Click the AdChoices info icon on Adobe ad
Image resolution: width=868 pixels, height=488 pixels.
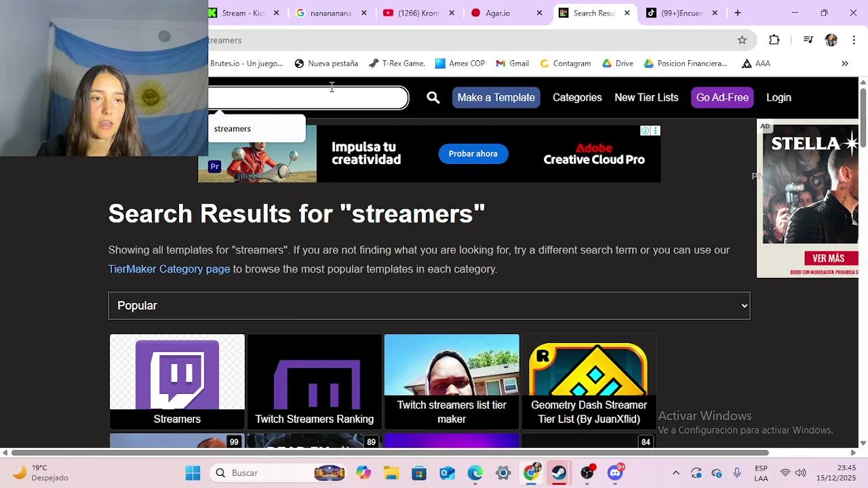pos(646,131)
